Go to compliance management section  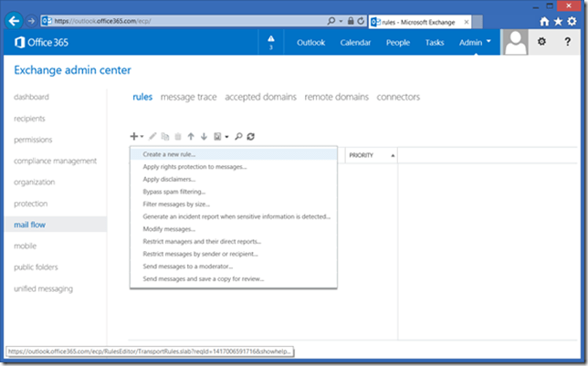coord(55,161)
